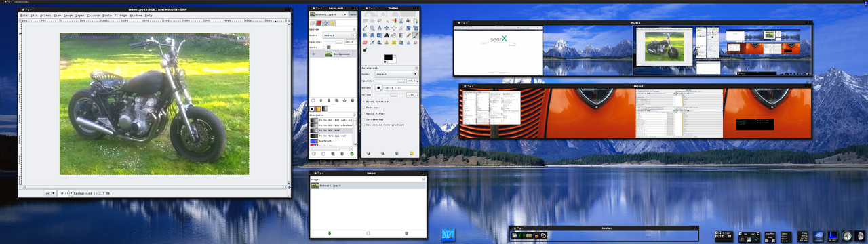
Task: Hide the Background layer using eye icon
Action: pos(313,54)
